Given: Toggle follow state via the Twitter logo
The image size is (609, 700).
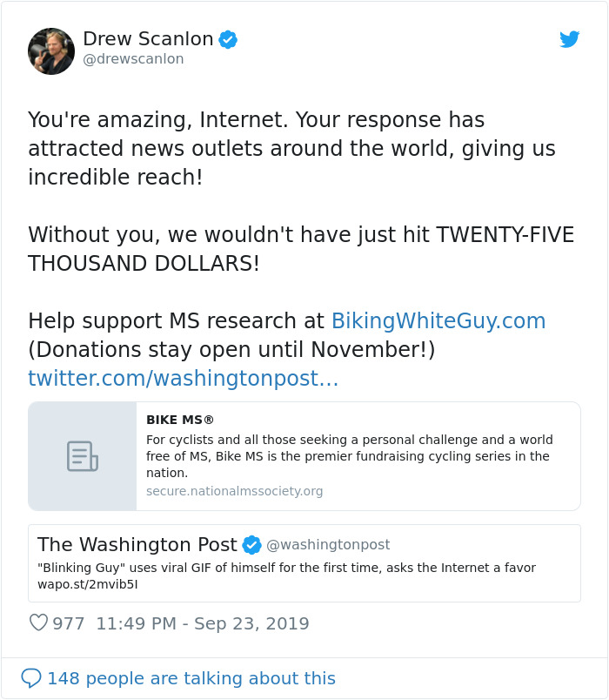Looking at the screenshot, I should (x=570, y=40).
